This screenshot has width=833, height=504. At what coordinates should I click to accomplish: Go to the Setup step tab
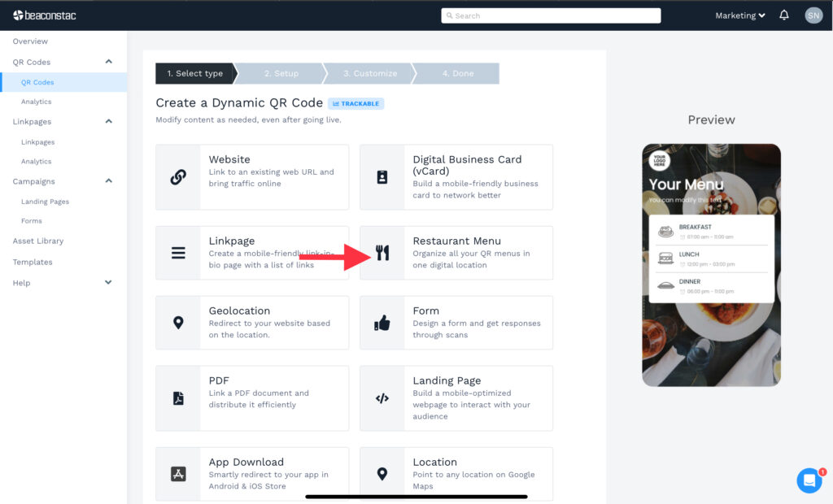coord(280,73)
